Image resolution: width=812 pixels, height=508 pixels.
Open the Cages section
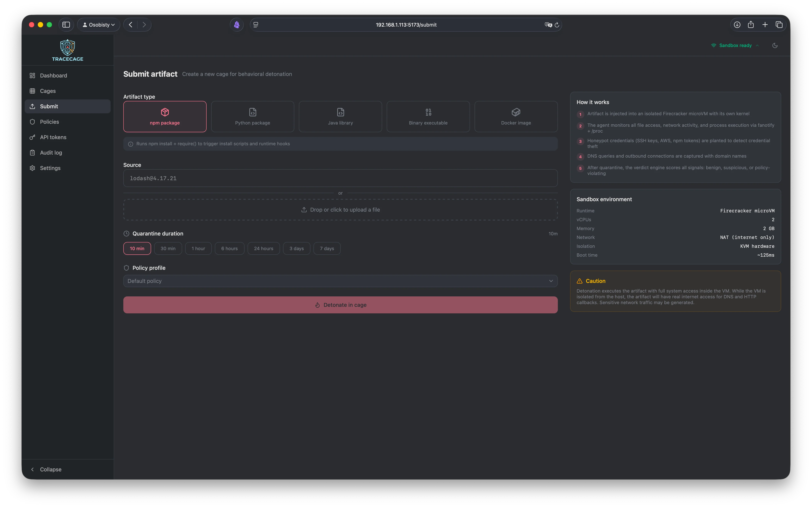(x=48, y=91)
